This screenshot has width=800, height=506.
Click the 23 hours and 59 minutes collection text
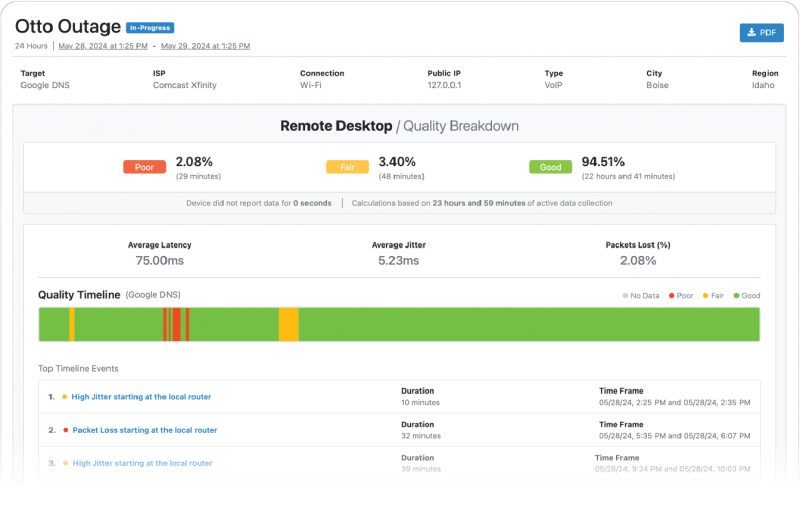click(479, 203)
